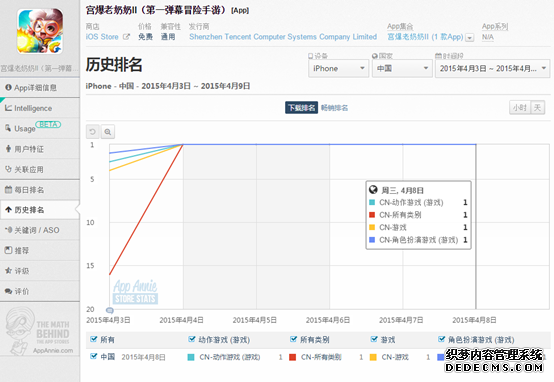Switch to the 畅销排名 tab
The height and width of the screenshot is (382, 554).
click(x=334, y=108)
